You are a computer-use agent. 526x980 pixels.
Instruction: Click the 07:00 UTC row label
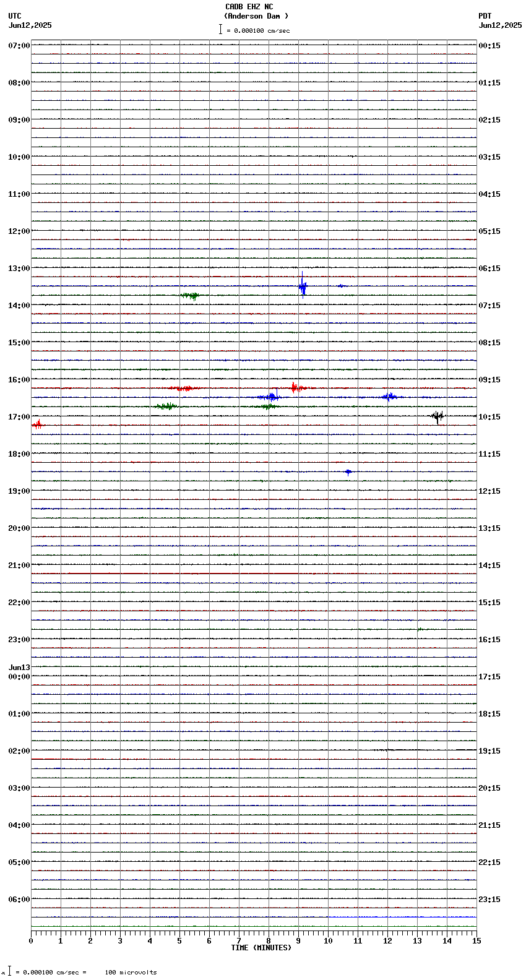[x=19, y=46]
